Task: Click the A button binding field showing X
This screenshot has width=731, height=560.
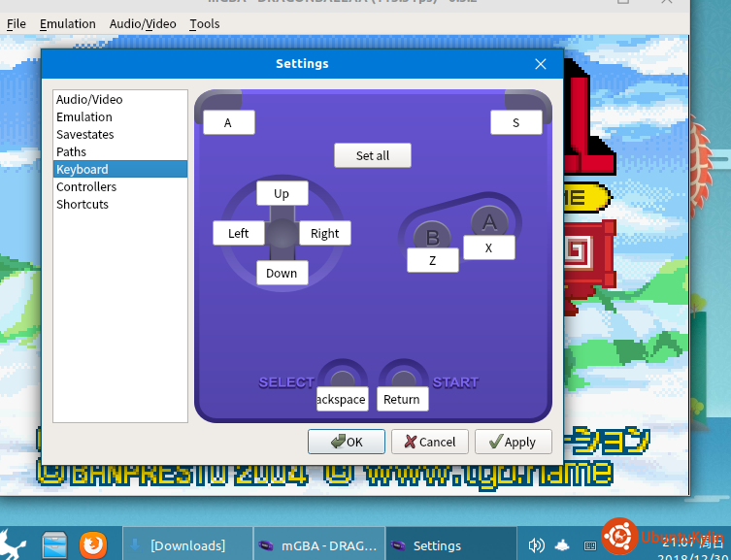Action: (x=489, y=247)
